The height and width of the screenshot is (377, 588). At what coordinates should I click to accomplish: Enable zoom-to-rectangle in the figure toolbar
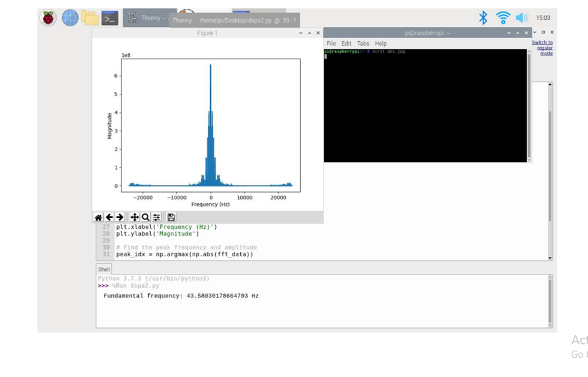tap(144, 217)
